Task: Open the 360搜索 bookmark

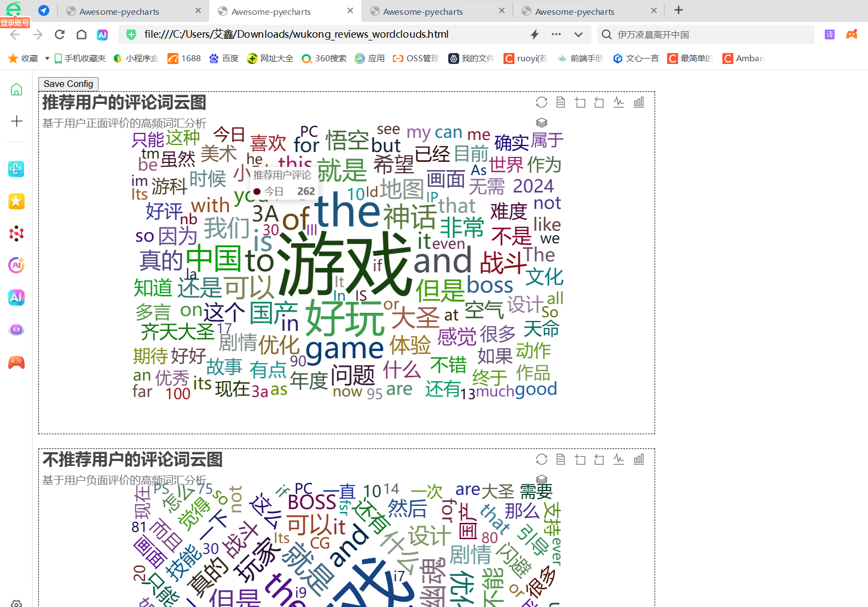Action: tap(324, 59)
